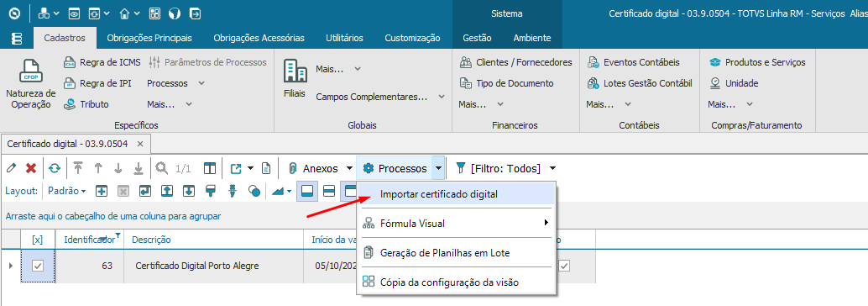Go to previous record arrow
Image resolution: width=868 pixels, height=306 pixels.
pyautogui.click(x=98, y=168)
